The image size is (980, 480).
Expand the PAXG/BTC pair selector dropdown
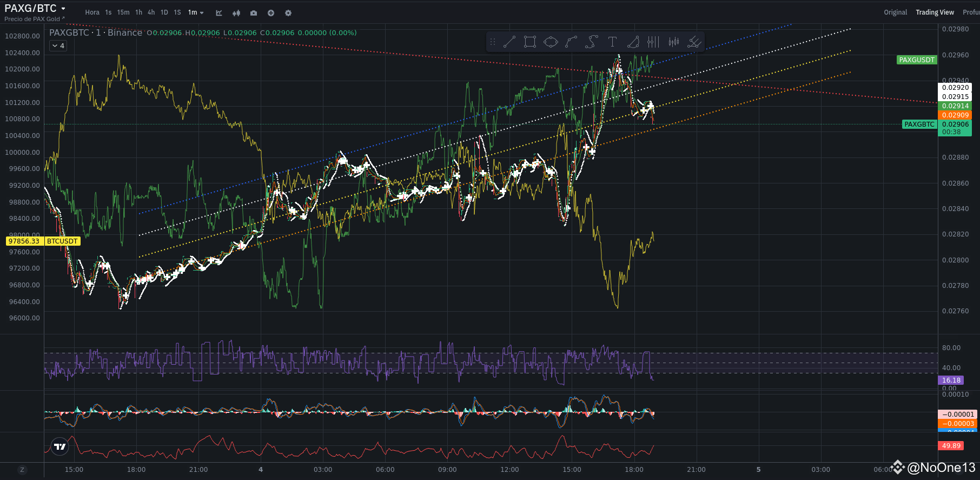tap(63, 9)
